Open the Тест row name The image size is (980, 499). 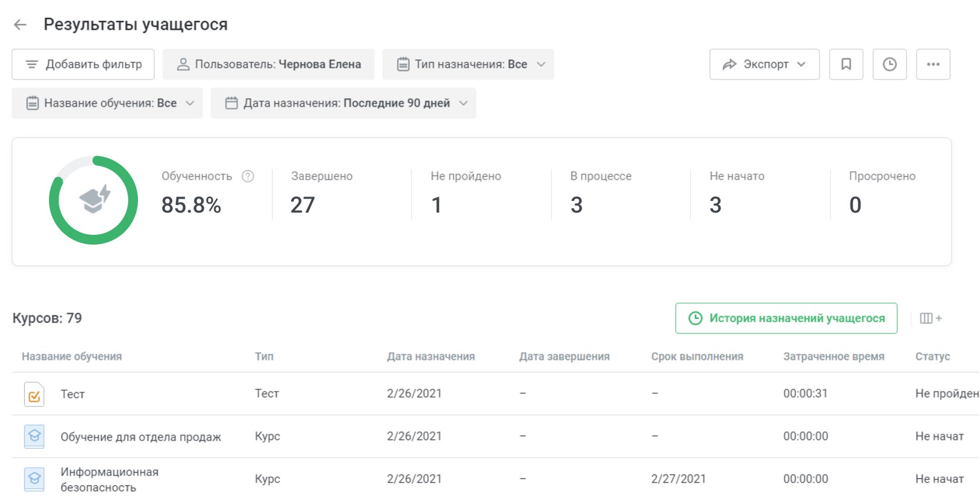tap(72, 394)
